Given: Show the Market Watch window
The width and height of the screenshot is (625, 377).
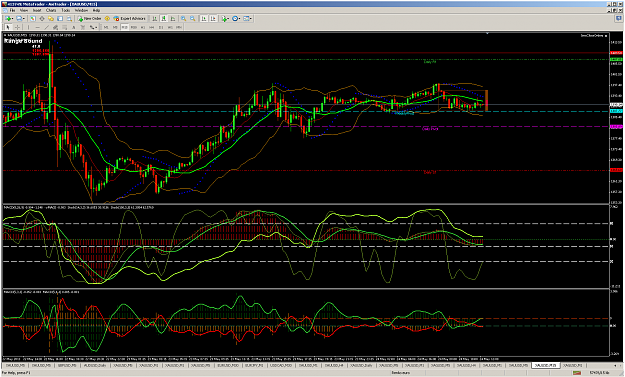Looking at the screenshot, I should [x=33, y=19].
